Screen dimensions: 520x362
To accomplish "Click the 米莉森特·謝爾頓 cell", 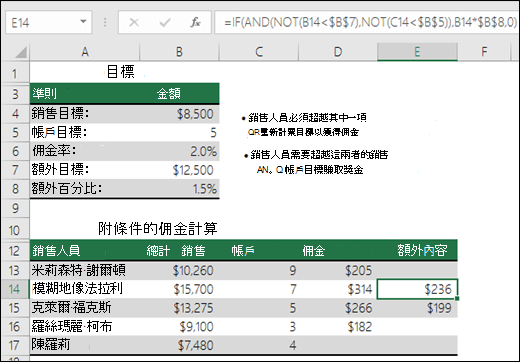I will (x=85, y=270).
